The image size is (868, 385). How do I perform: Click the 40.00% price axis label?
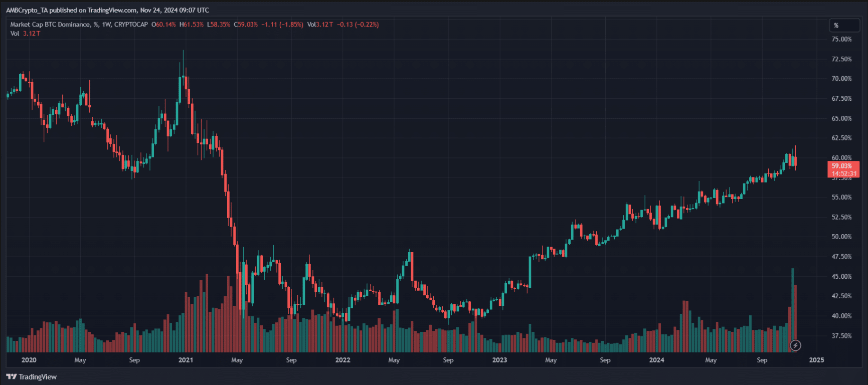click(841, 316)
